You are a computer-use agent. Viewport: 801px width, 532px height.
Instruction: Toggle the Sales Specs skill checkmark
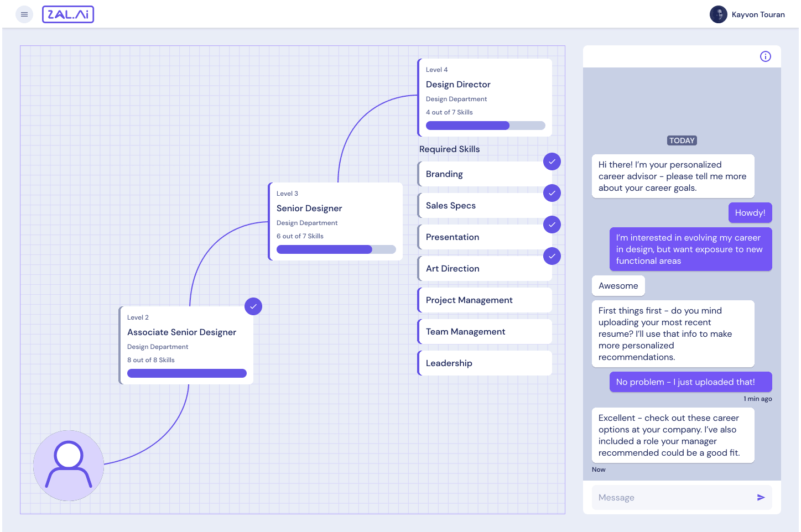(552, 193)
